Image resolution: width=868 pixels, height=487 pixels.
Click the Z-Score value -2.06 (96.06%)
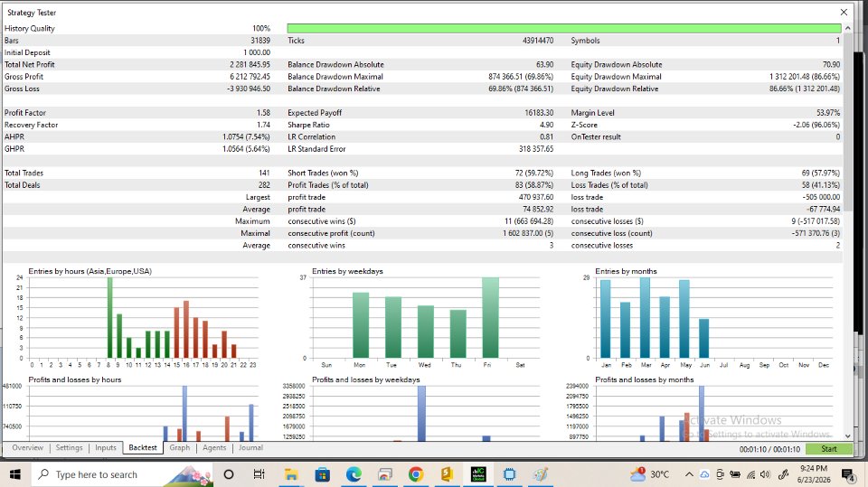click(816, 125)
